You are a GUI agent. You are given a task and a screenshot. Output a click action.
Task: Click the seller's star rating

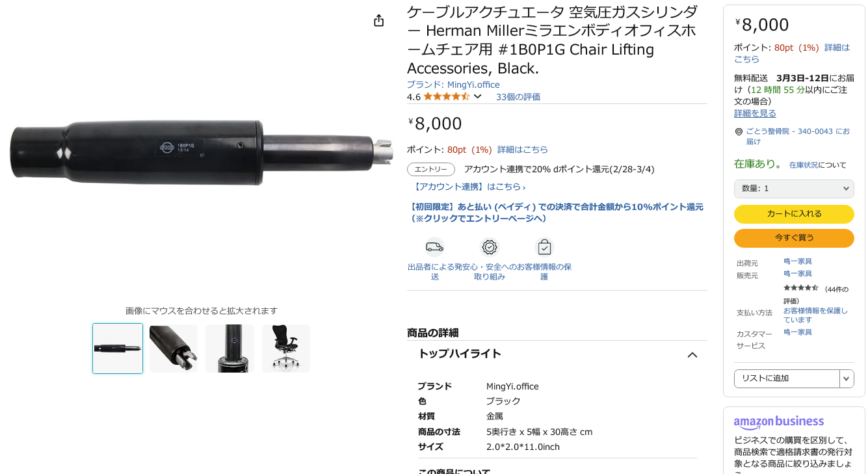coord(801,287)
